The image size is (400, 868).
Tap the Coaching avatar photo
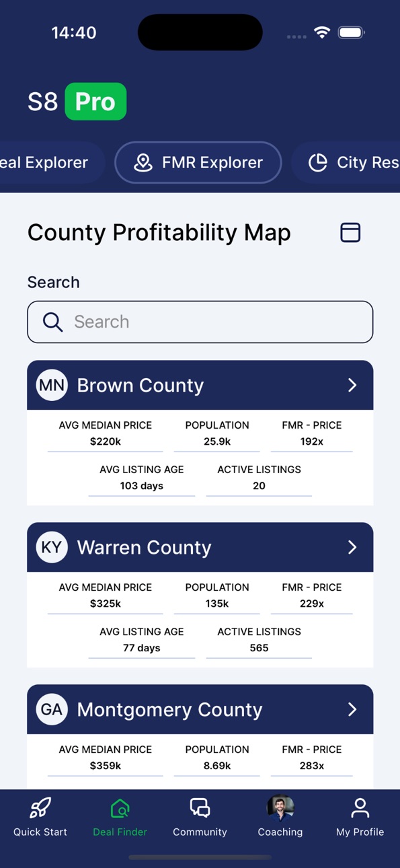pos(280,807)
